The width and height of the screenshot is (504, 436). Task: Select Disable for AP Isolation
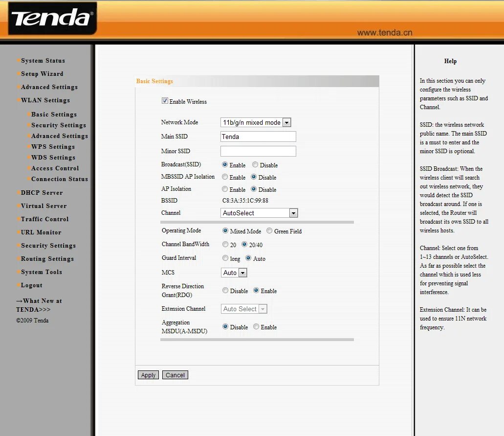(254, 189)
